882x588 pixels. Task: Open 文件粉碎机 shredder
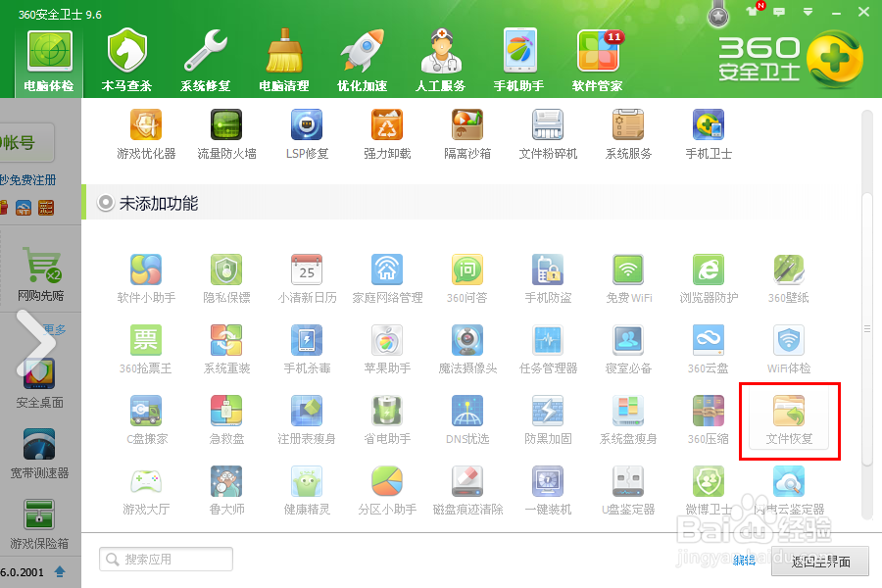point(548,134)
